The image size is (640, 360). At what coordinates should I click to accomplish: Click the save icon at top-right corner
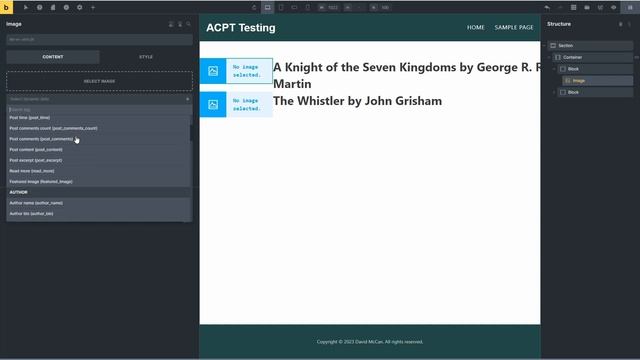[630, 7]
